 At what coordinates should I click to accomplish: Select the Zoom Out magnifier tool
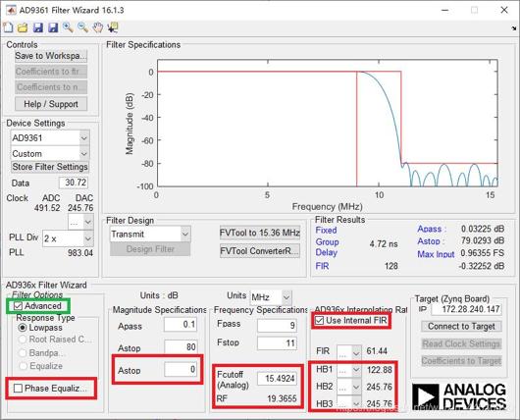82,27
